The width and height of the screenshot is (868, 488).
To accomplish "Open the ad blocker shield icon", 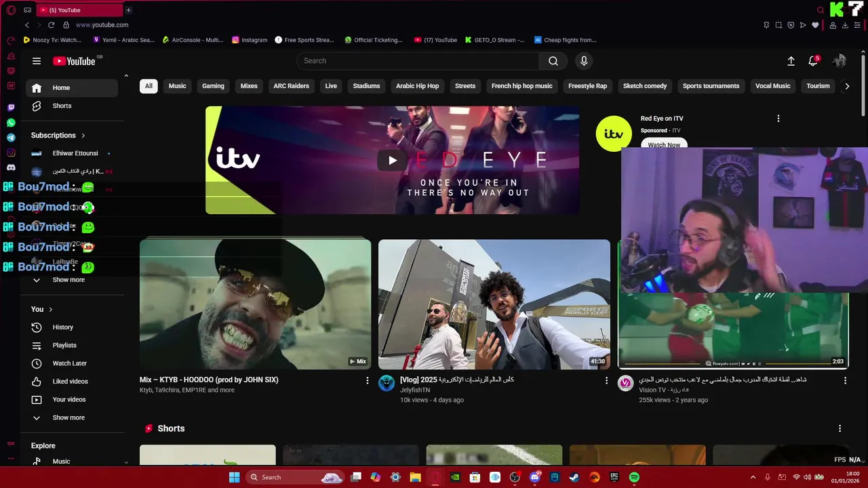I will (x=791, y=25).
